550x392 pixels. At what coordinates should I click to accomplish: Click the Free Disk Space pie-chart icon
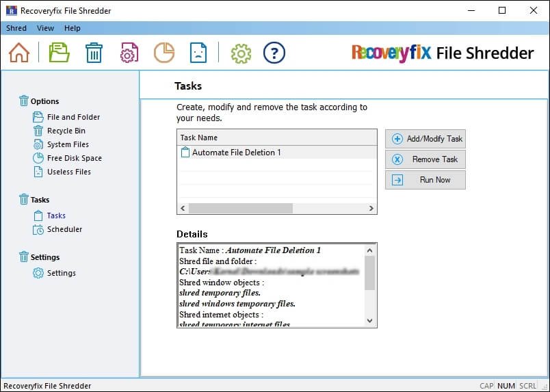click(163, 53)
